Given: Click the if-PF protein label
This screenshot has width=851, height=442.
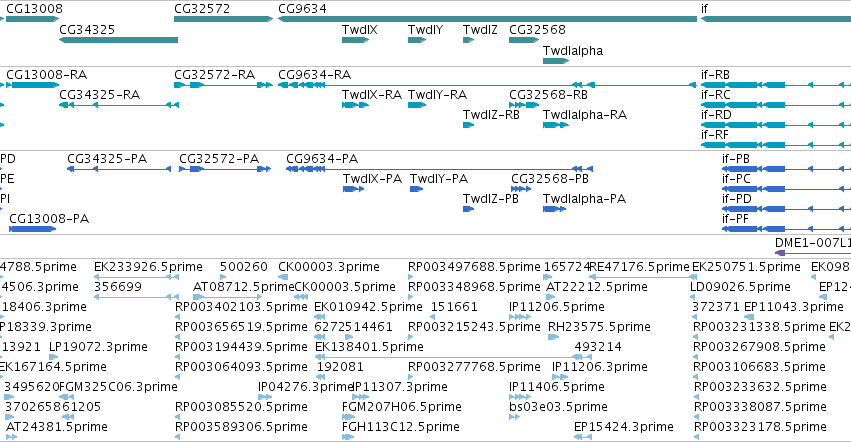Looking at the screenshot, I should pos(735,219).
